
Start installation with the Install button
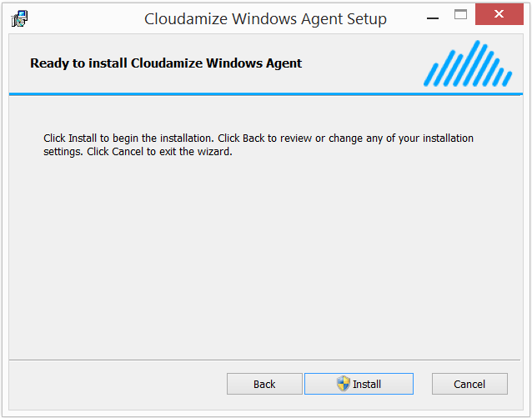click(x=359, y=384)
